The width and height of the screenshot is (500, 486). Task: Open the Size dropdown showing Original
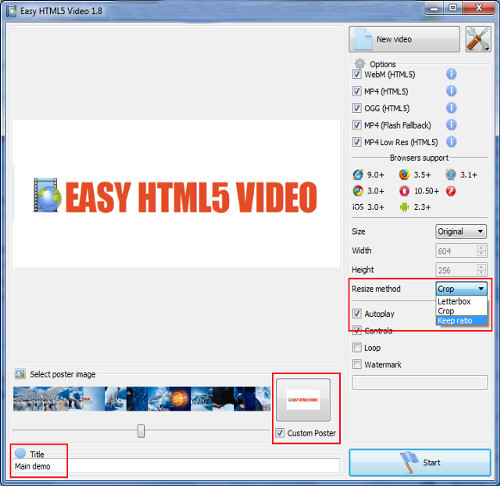[x=461, y=232]
